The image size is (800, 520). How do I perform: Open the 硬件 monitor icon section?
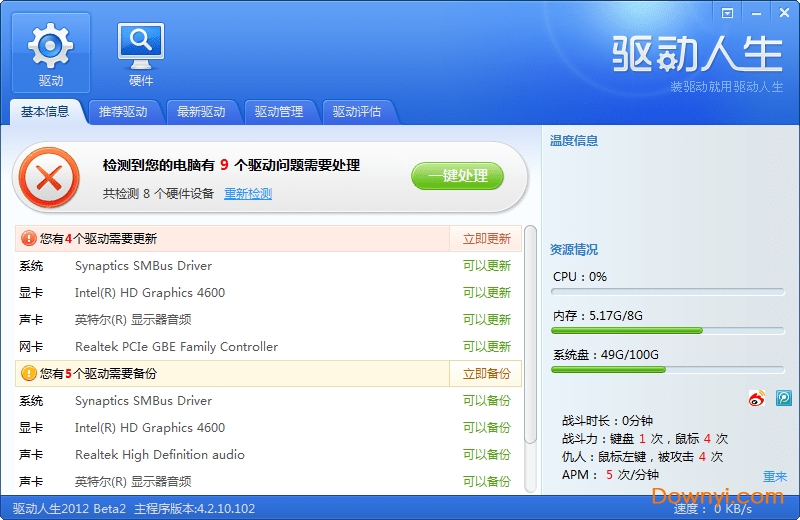(141, 53)
